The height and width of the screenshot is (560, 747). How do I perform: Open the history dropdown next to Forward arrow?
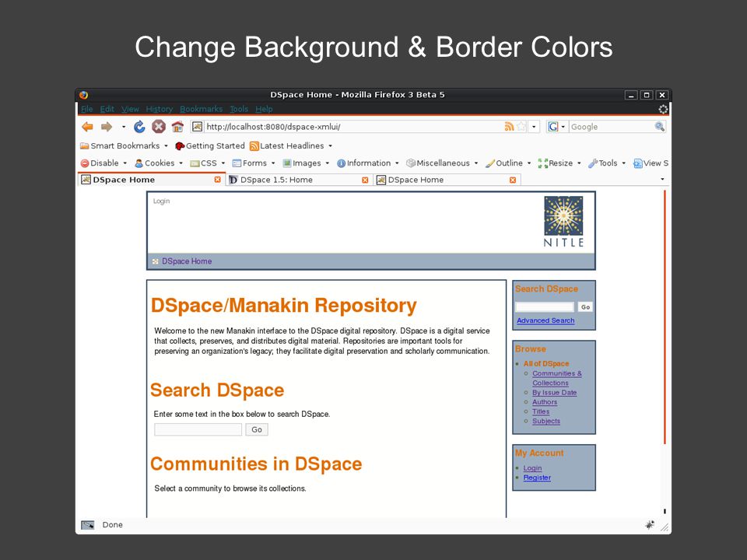pyautogui.click(x=124, y=127)
